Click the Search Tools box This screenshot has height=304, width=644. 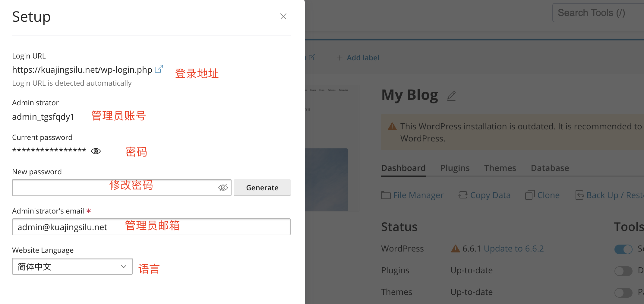click(598, 13)
